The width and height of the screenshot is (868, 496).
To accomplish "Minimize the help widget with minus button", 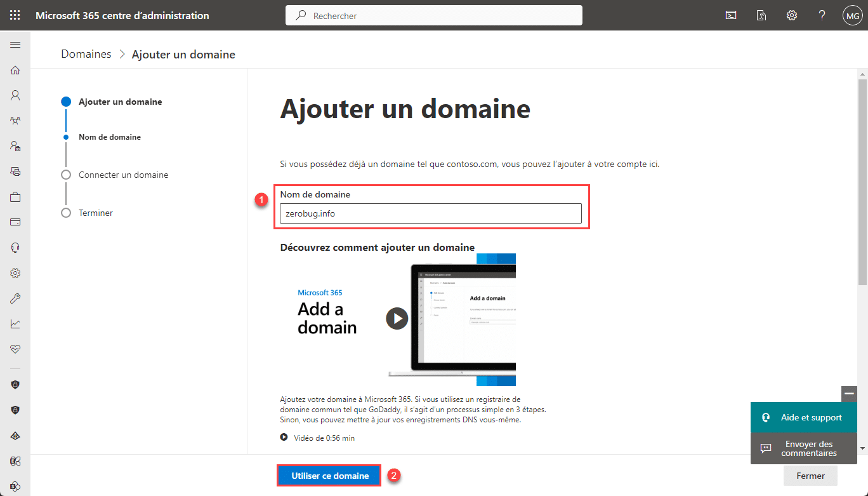I will [849, 394].
